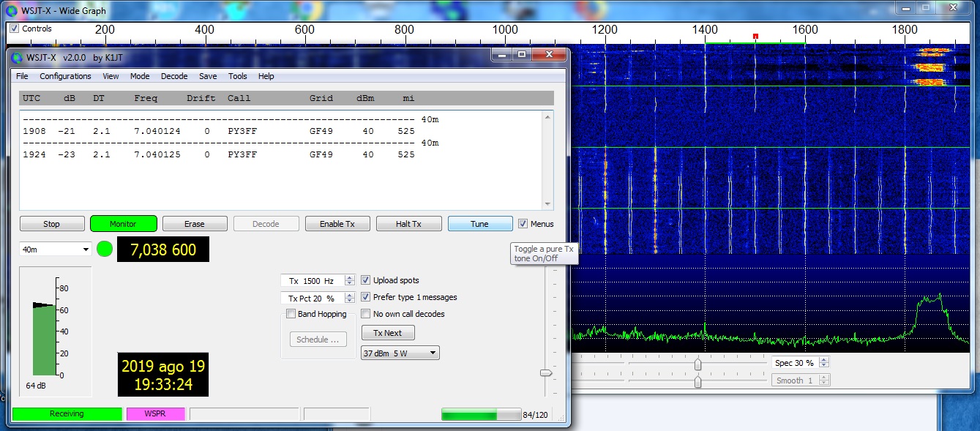
Task: Enable No own call decodes checkbox
Action: [x=366, y=314]
